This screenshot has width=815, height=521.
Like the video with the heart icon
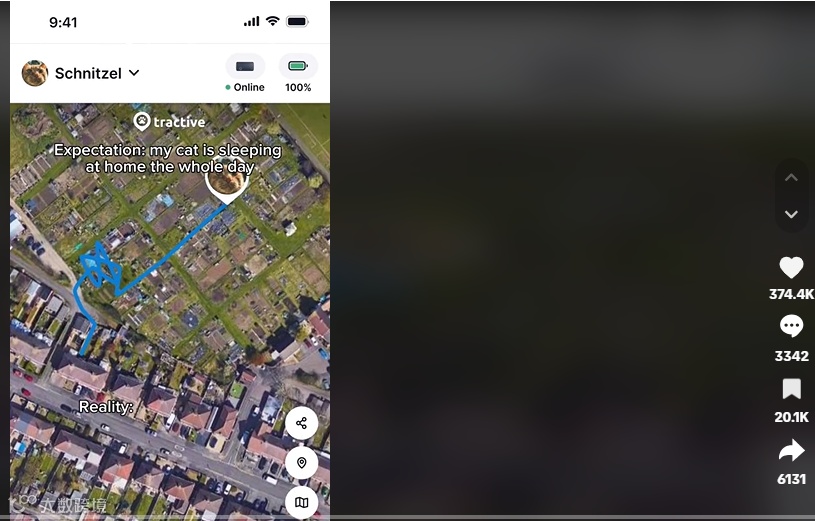[791, 268]
